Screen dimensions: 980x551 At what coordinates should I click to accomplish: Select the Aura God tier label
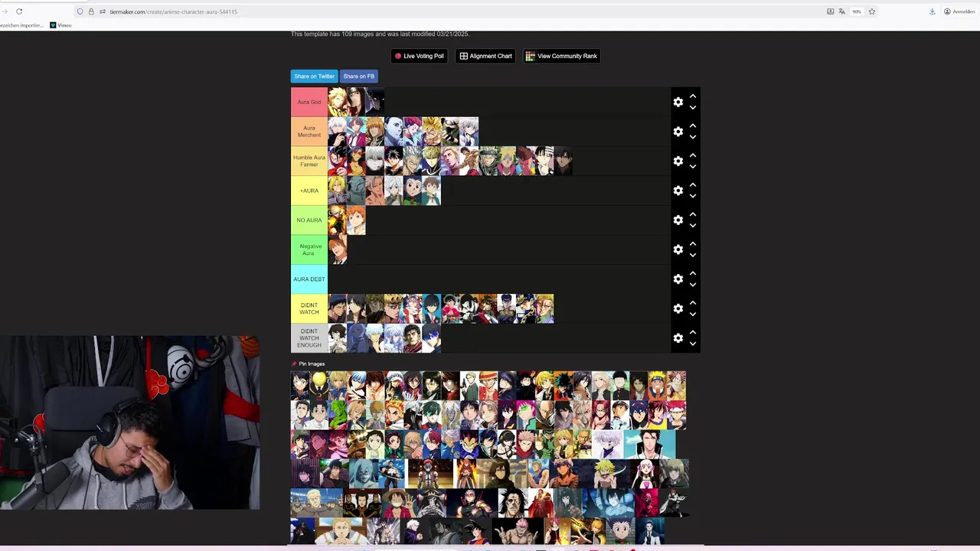[309, 102]
